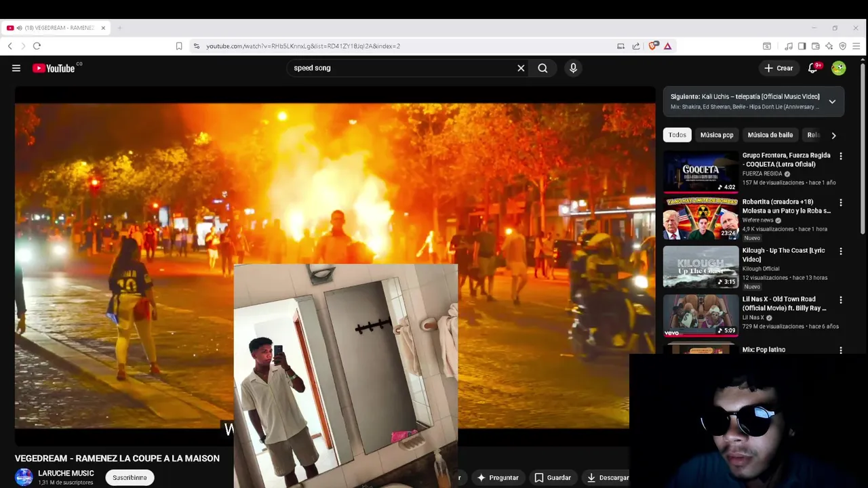Image resolution: width=868 pixels, height=488 pixels.
Task: Open YouTube notifications bell
Action: coord(813,68)
